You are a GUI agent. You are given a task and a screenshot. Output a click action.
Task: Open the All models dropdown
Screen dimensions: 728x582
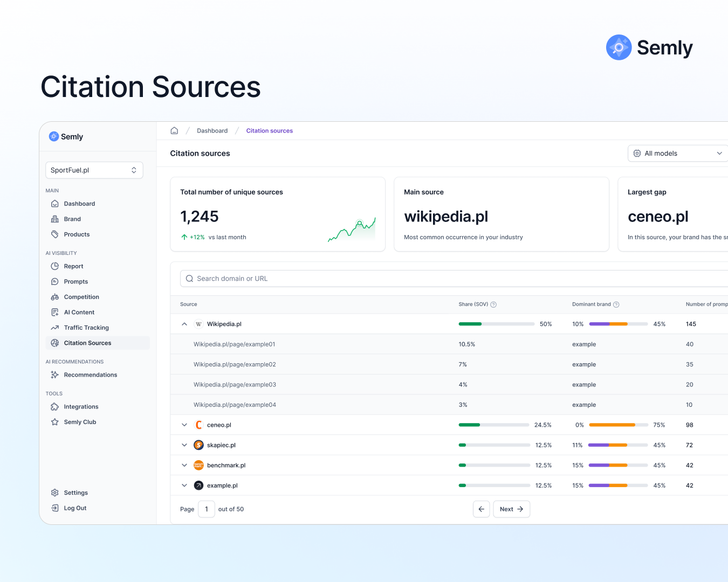click(677, 154)
